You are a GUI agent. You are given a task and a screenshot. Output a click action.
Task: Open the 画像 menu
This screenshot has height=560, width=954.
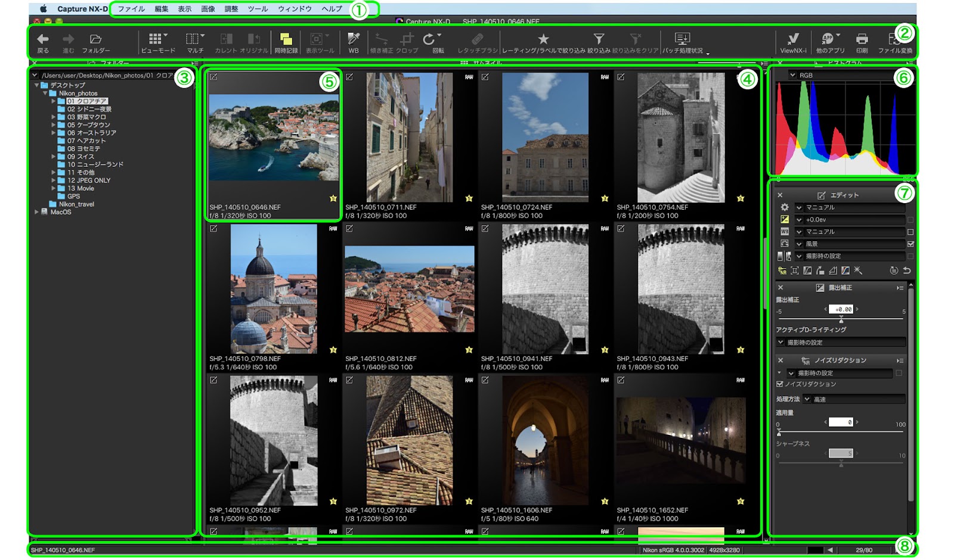point(208,9)
